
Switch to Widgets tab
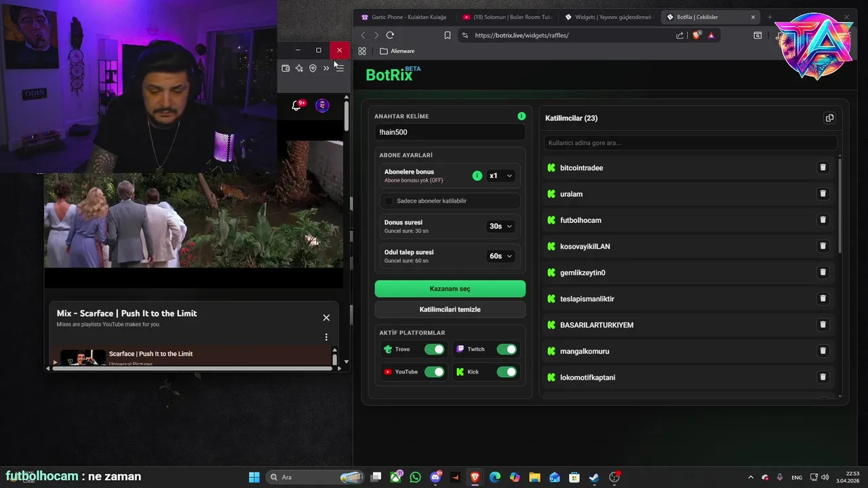(608, 17)
